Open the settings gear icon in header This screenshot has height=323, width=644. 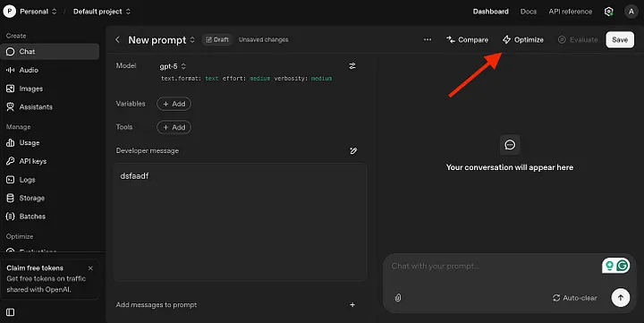coord(609,12)
